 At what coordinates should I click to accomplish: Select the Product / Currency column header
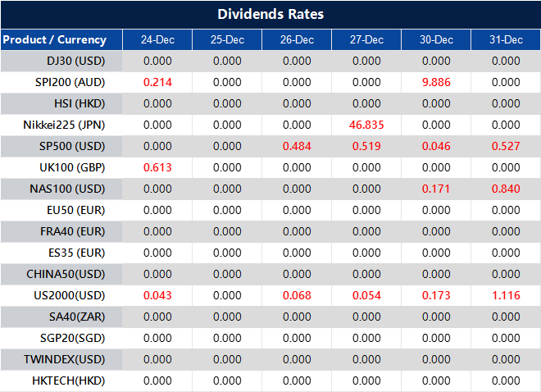tap(54, 39)
